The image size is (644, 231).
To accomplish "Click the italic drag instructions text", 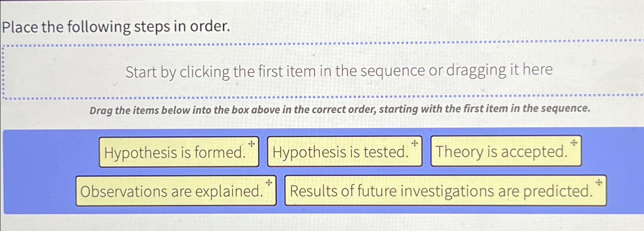I will point(340,109).
